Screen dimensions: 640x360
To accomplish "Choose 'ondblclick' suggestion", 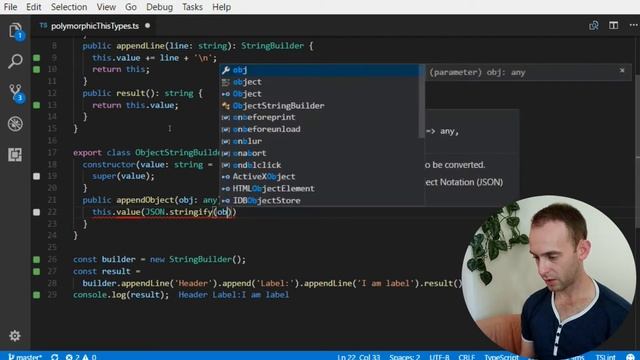I will [320, 165].
